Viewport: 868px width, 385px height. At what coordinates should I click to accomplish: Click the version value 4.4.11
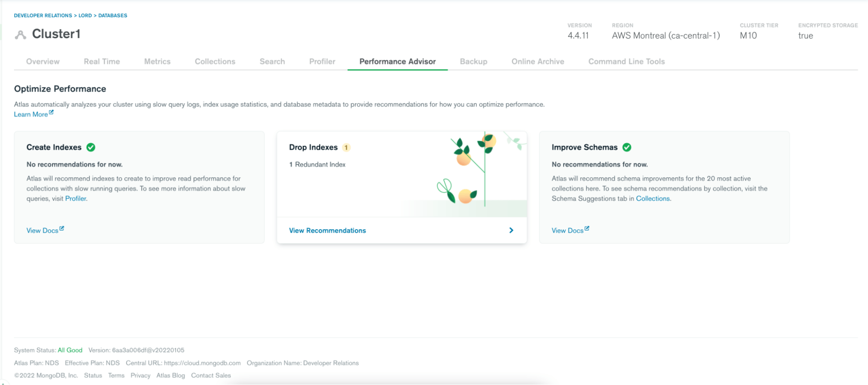[578, 36]
